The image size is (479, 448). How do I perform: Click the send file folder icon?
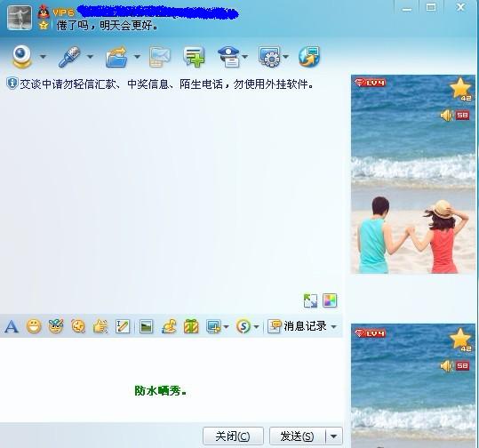[116, 57]
